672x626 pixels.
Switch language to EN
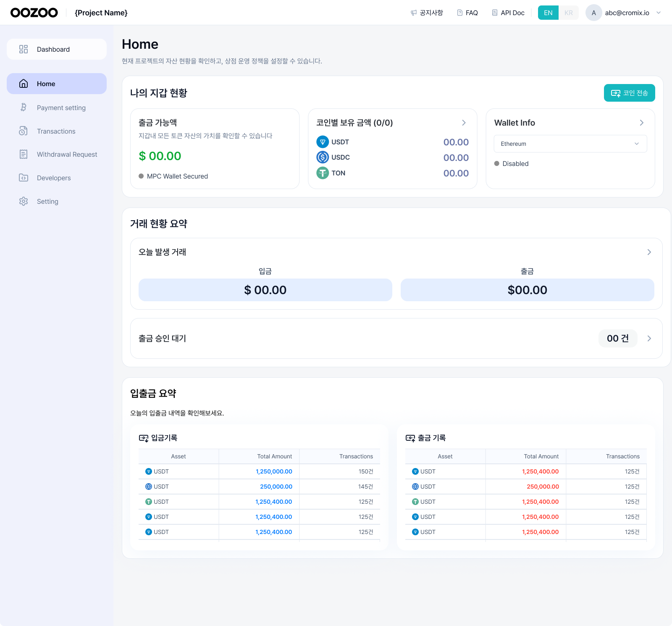pos(548,13)
